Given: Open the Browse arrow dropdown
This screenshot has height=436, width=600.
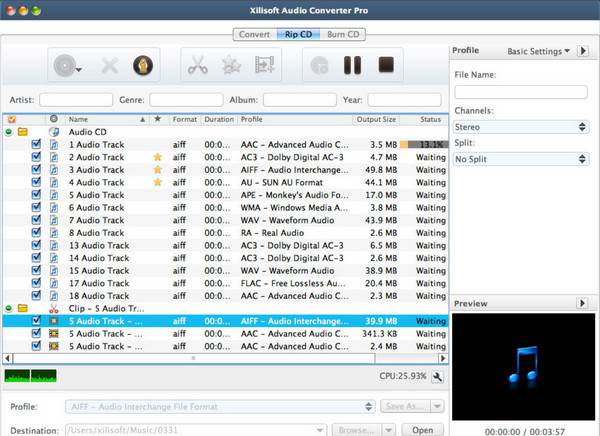Looking at the screenshot, I should (x=388, y=430).
